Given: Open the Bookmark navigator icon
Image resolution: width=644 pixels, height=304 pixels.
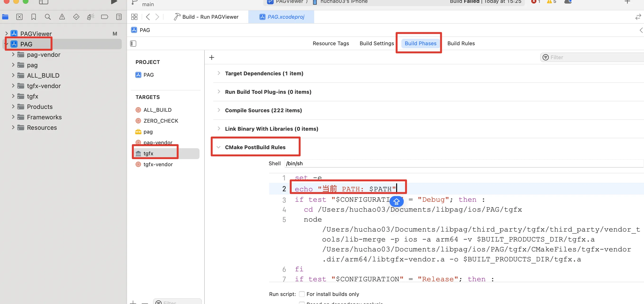Looking at the screenshot, I should click(x=33, y=17).
